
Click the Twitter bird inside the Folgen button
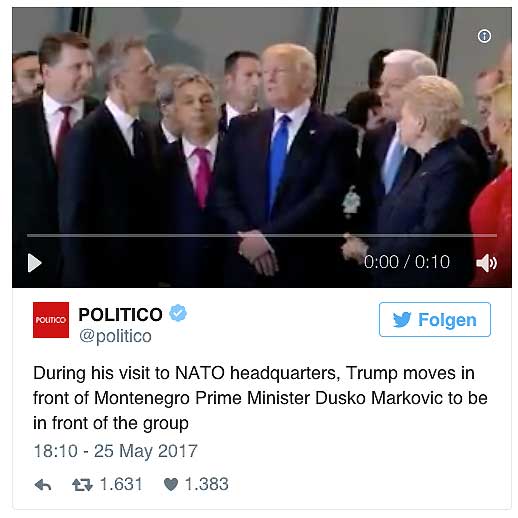click(402, 320)
